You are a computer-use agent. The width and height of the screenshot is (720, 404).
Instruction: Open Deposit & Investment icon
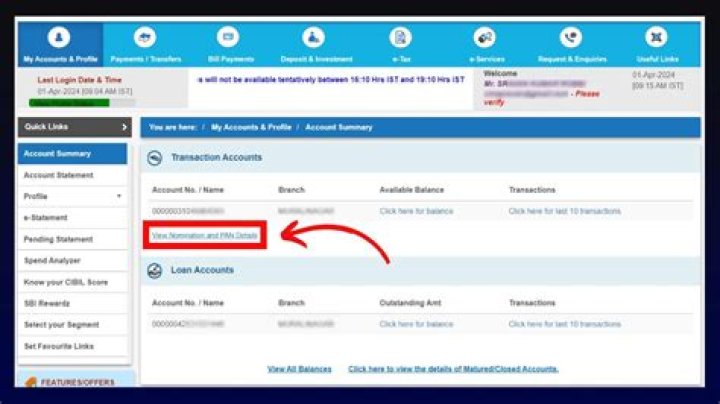tap(314, 38)
